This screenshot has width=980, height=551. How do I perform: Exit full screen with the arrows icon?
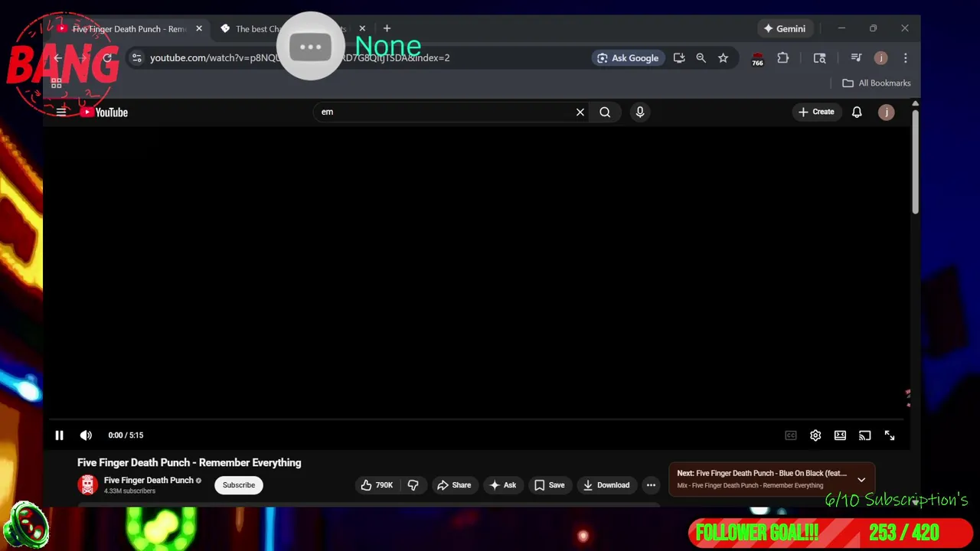click(x=890, y=435)
